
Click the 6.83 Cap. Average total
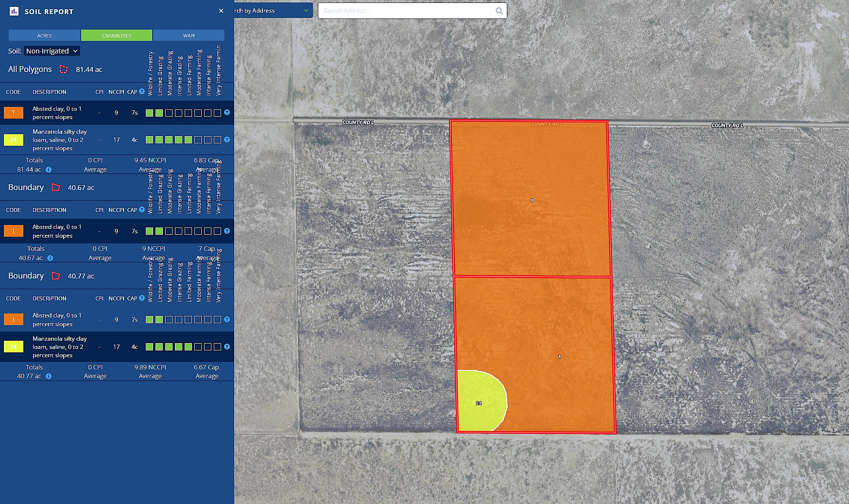[207, 165]
